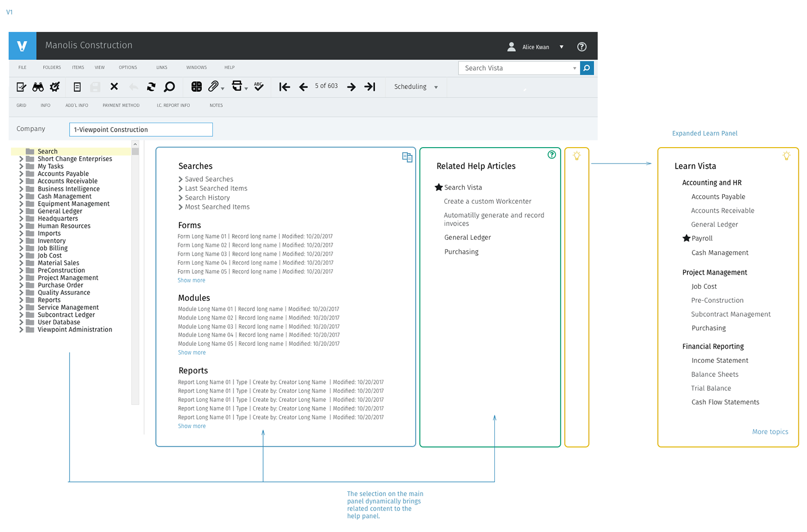Go to the next record arrow

pos(352,87)
